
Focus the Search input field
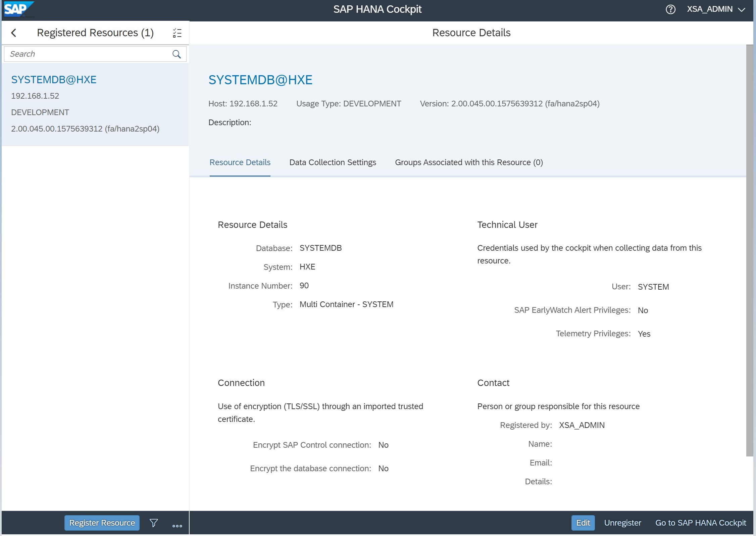88,54
